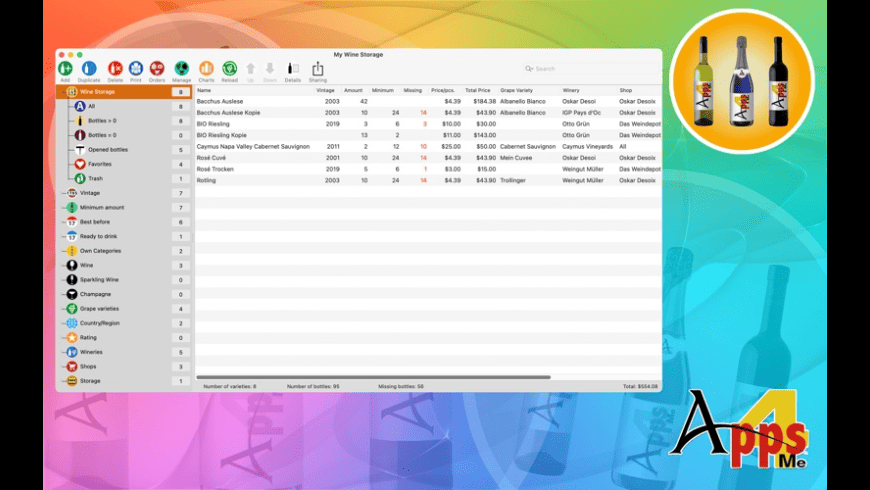870x490 pixels.
Task: Select the Wine category glass icon
Action: click(72, 265)
